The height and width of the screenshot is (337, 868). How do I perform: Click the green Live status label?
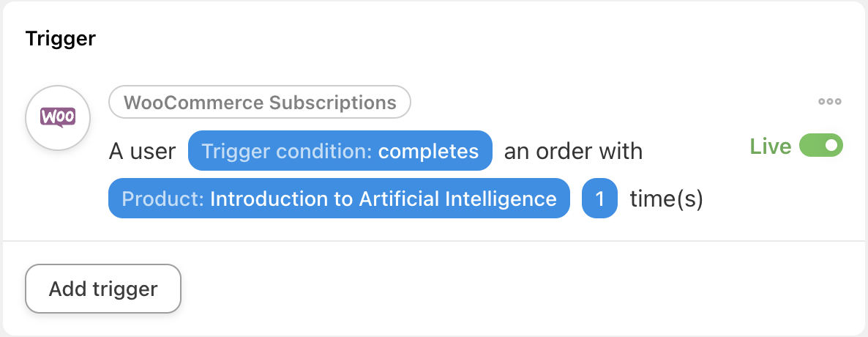coord(771,147)
